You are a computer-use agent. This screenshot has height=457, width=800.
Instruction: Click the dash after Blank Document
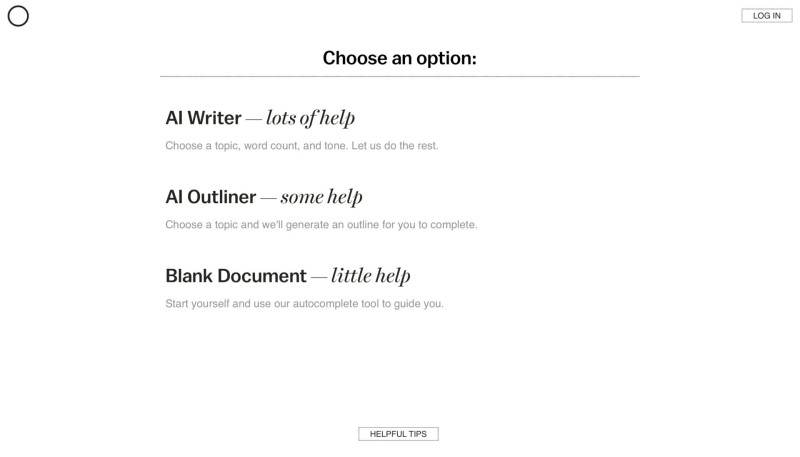pos(319,277)
